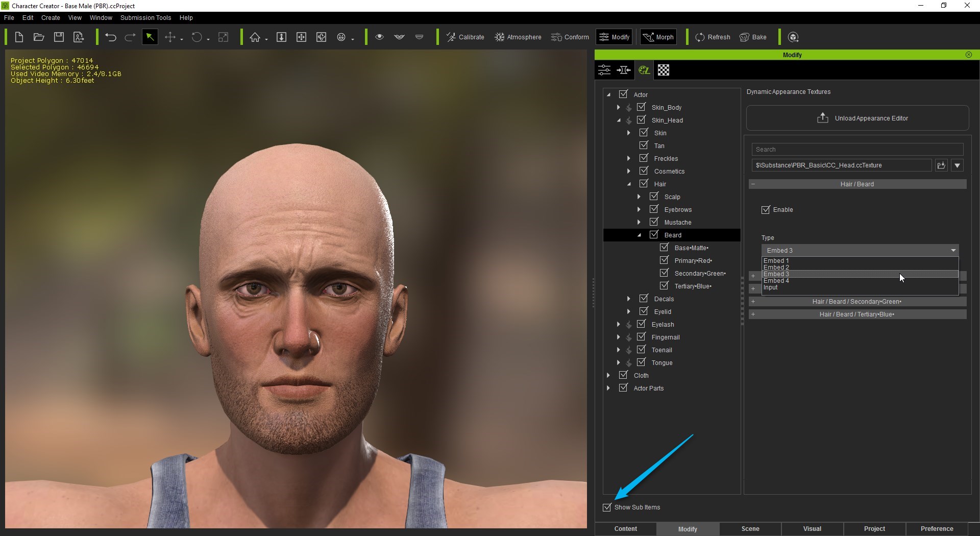Click the load texture icon beside the path field
Screen dimensions: 980x536
[941, 165]
